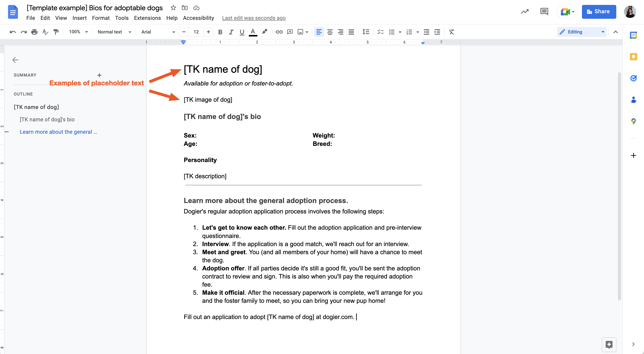Click the Italic formatting icon
This screenshot has width=644, height=354.
[x=231, y=32]
